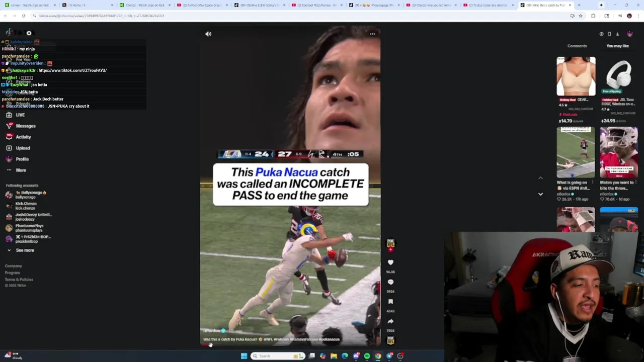Open the profile avatar at top right

click(630, 34)
